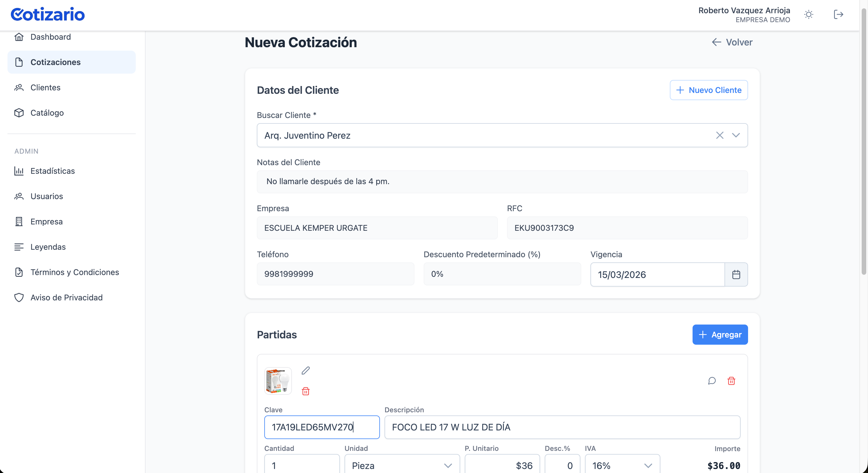Delete product image with small trash icon

click(305, 391)
